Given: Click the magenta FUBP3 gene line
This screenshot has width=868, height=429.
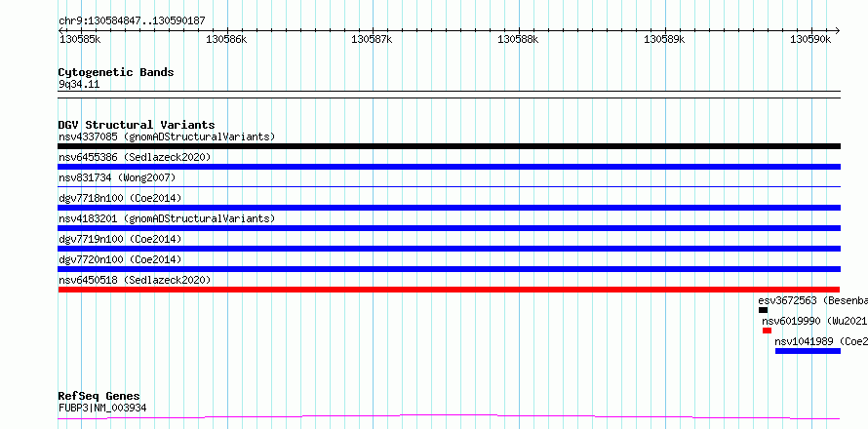Looking at the screenshot, I should click(x=449, y=417).
